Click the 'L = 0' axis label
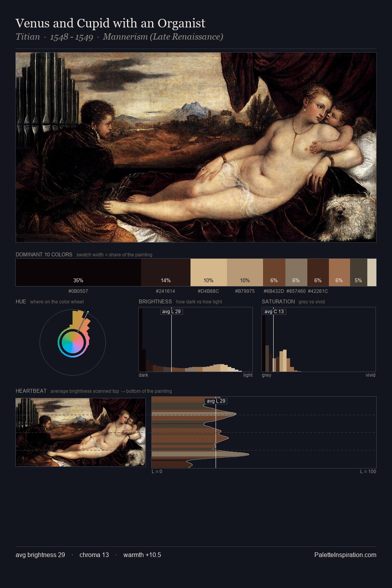The width and height of the screenshot is (392, 588). 157,472
